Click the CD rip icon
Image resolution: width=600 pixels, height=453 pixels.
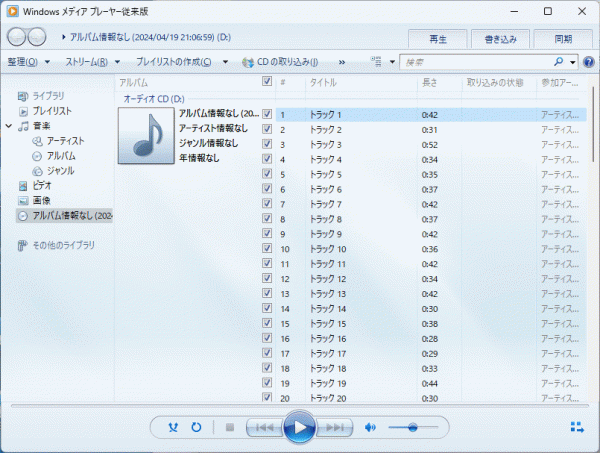tap(248, 62)
